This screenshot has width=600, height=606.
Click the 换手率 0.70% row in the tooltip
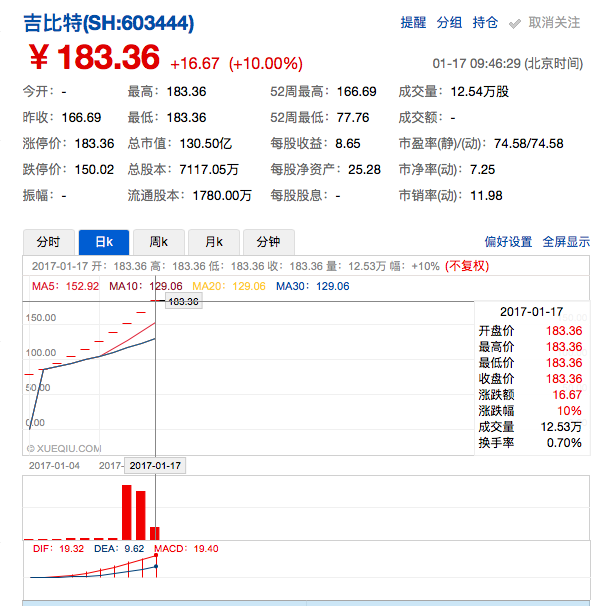[530, 443]
